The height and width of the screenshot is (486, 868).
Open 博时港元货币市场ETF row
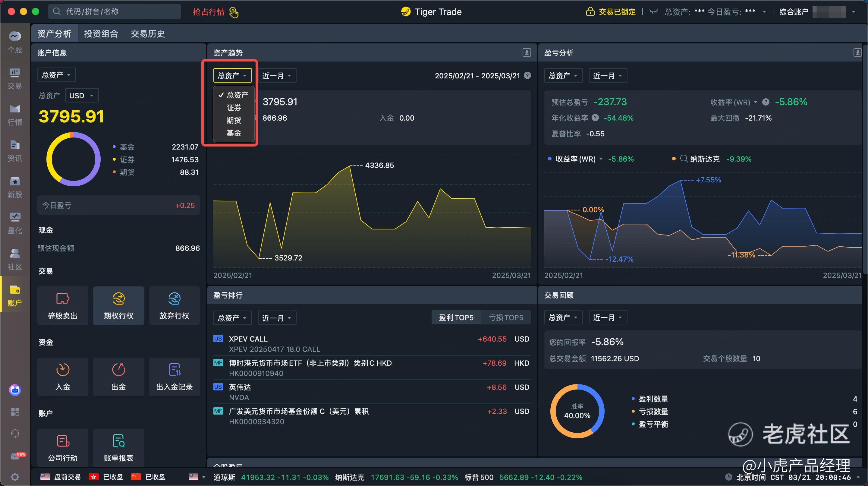[372, 368]
